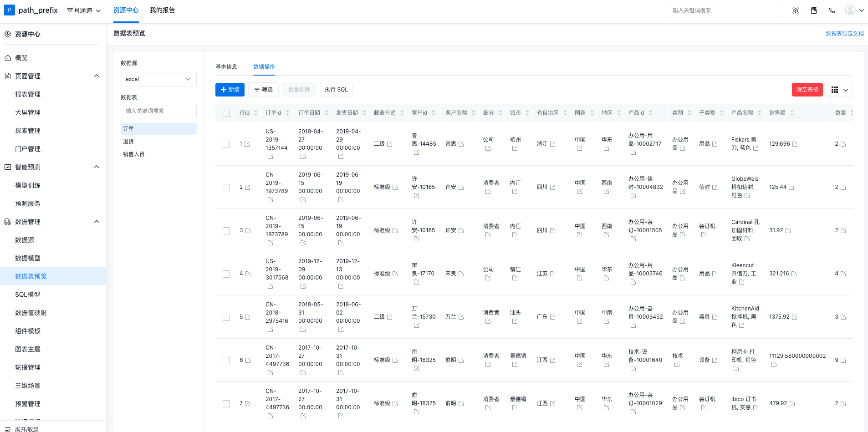Screen dimensions: 868x432
Task: Check the row 3 checkbox
Action: click(226, 231)
